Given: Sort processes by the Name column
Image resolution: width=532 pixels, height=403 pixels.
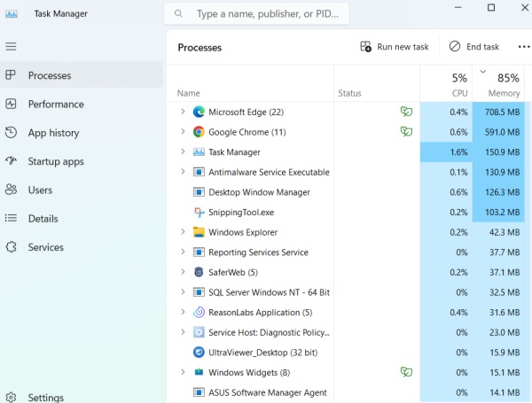Looking at the screenshot, I should point(250,84).
